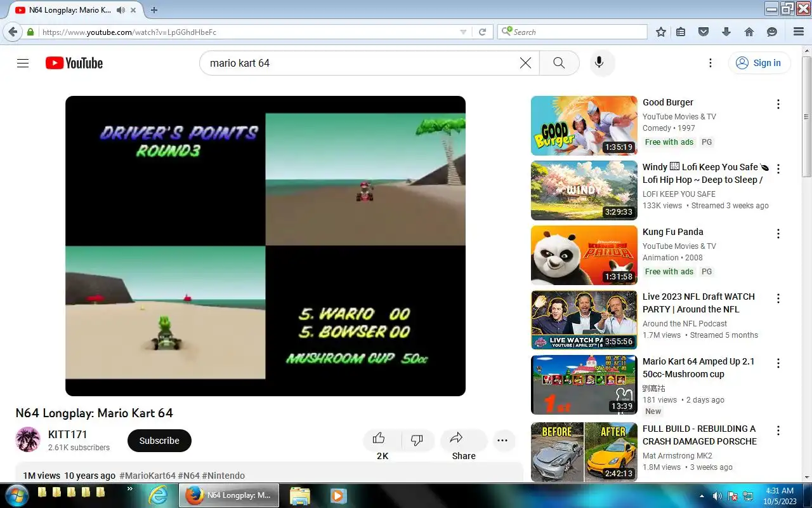
Task: Run YouTube search with magnifier button
Action: (559, 63)
